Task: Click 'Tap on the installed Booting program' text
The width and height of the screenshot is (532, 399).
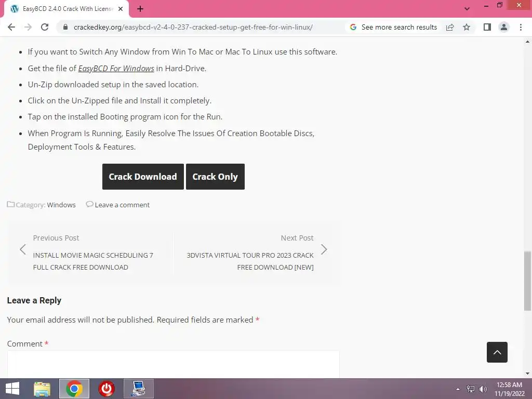Action: tap(125, 117)
